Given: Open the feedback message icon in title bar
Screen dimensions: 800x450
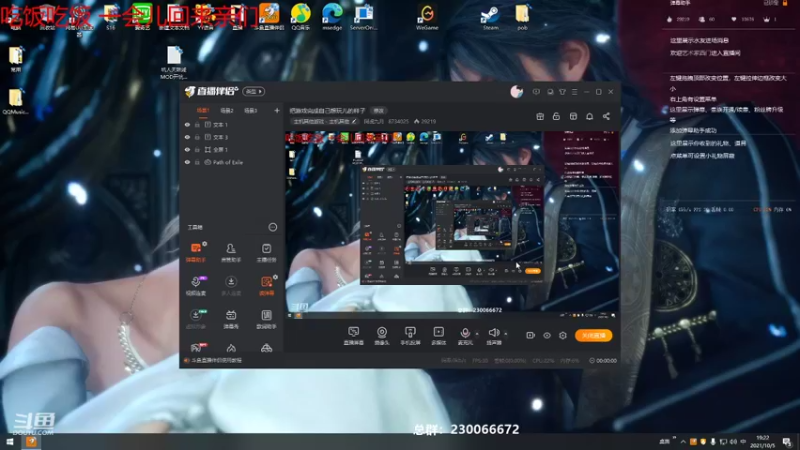Looking at the screenshot, I should [536, 92].
